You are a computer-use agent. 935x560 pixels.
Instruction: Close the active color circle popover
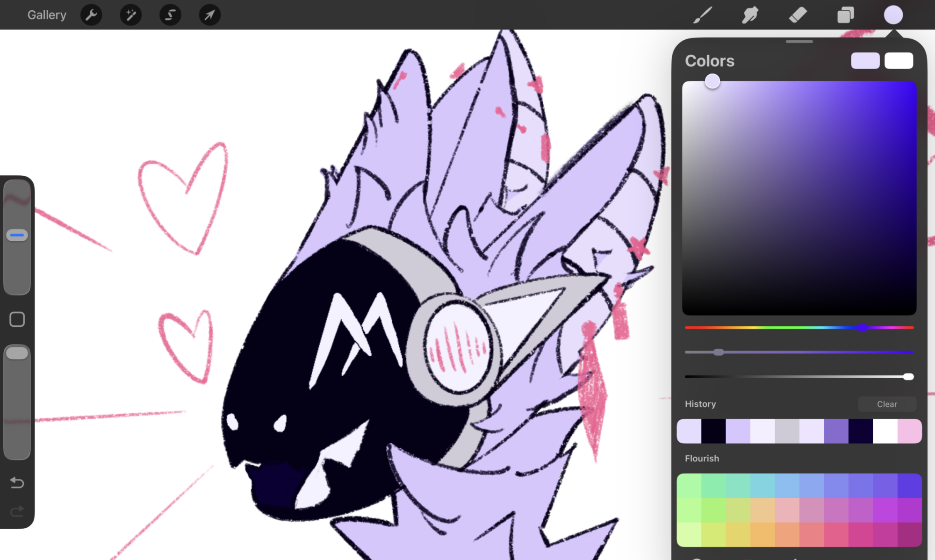click(x=893, y=15)
